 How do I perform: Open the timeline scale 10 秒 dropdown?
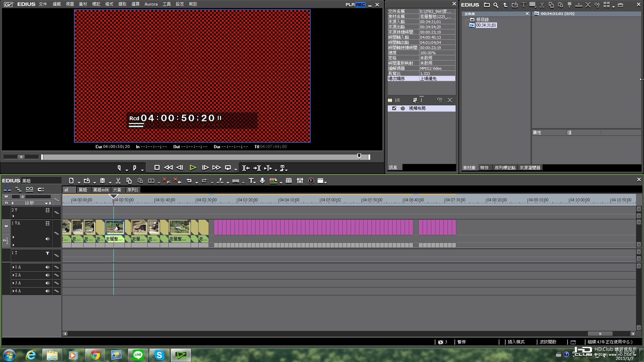pos(46,203)
